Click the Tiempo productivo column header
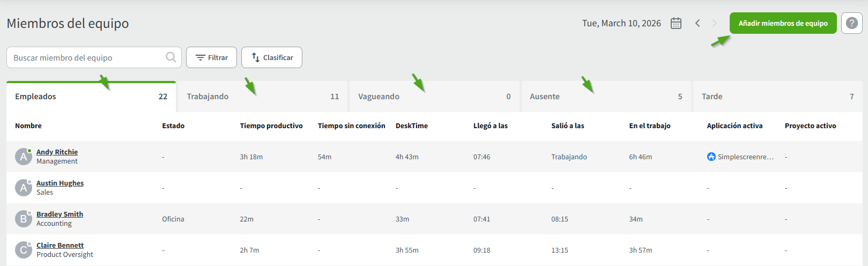This screenshot has width=868, height=266. point(271,125)
